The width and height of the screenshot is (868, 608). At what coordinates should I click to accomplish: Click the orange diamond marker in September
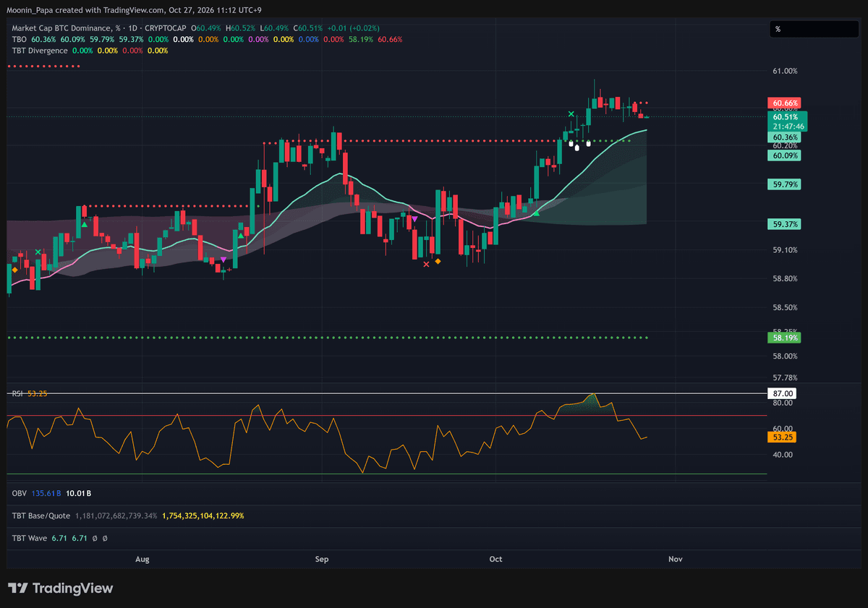438,261
